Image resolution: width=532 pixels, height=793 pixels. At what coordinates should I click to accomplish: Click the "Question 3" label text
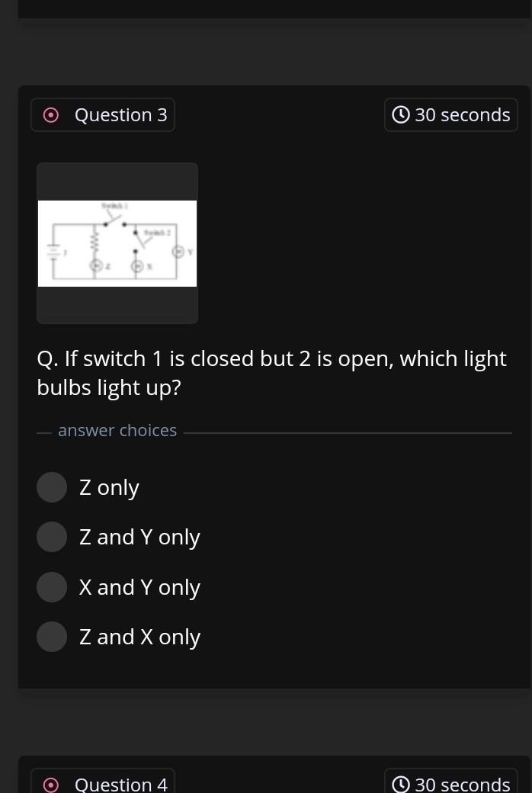[121, 115]
